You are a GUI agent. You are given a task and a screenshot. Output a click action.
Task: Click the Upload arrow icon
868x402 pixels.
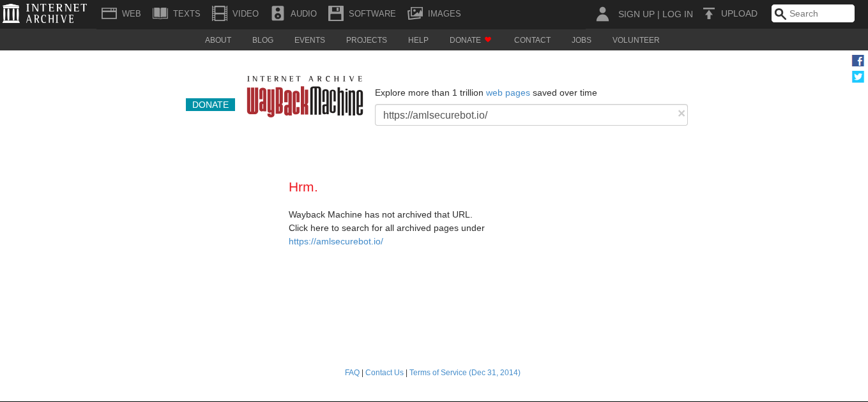pos(708,13)
